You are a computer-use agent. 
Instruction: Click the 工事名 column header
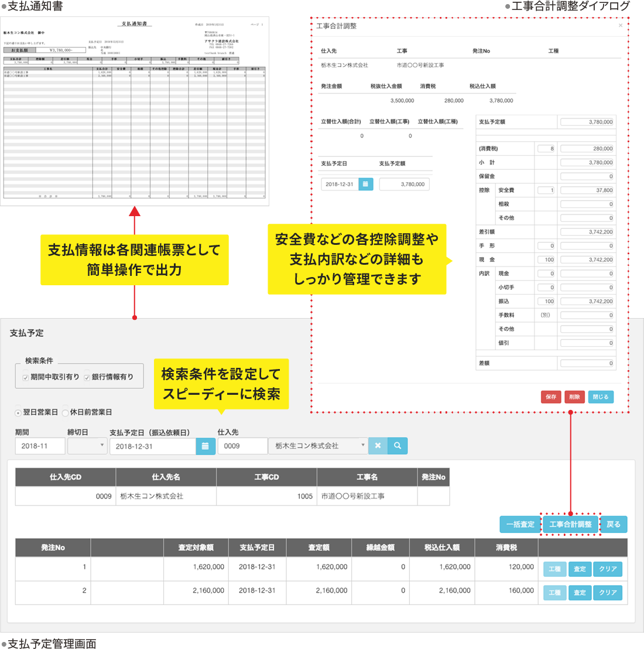[367, 477]
